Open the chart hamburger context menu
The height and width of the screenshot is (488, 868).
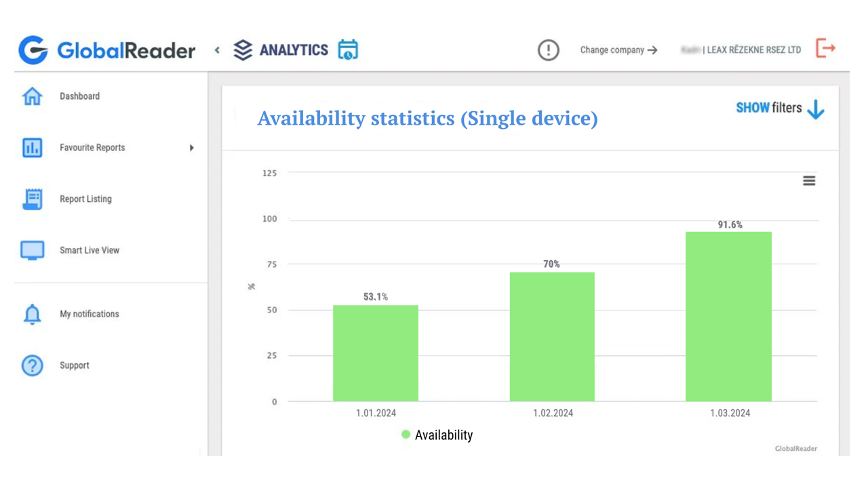809,181
